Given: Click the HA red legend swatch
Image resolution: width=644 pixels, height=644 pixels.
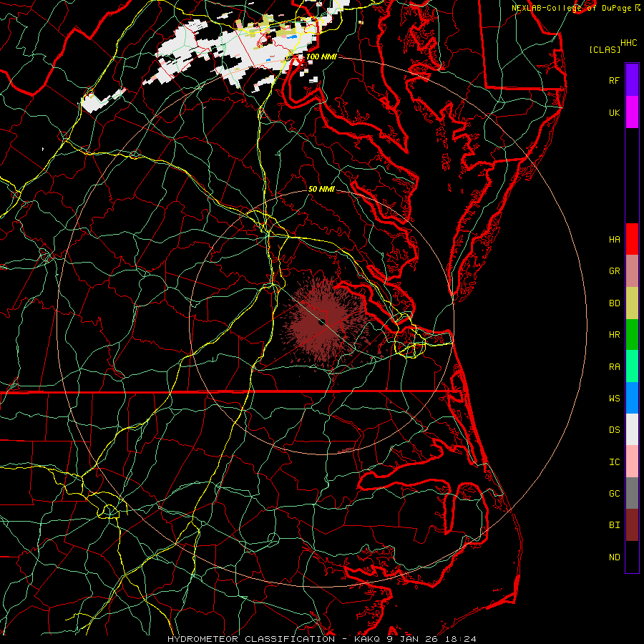Looking at the screenshot, I should [x=632, y=239].
